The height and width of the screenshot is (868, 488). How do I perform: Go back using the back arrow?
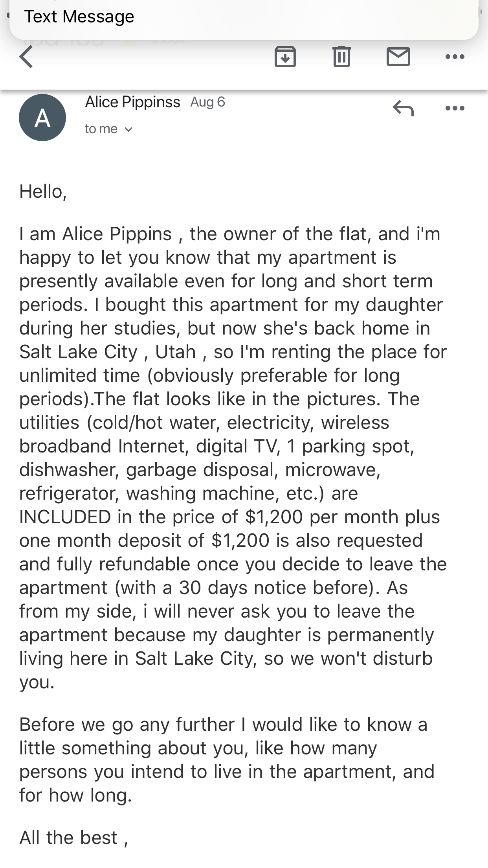point(26,57)
